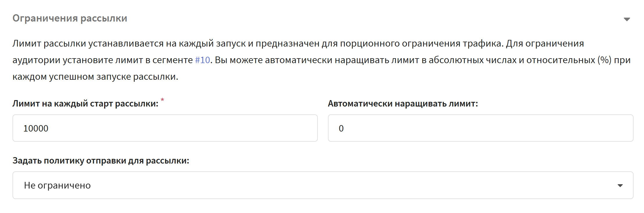Viewport: 644px width, 213px height.
Task: Click the Лимит на каждый старт рассылки label
Action: click(85, 104)
